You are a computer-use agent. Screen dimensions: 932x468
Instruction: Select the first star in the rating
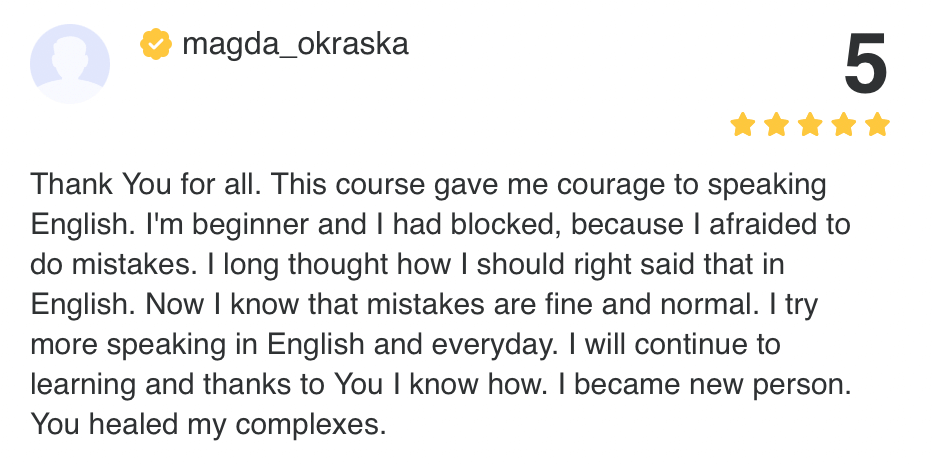[x=742, y=125]
